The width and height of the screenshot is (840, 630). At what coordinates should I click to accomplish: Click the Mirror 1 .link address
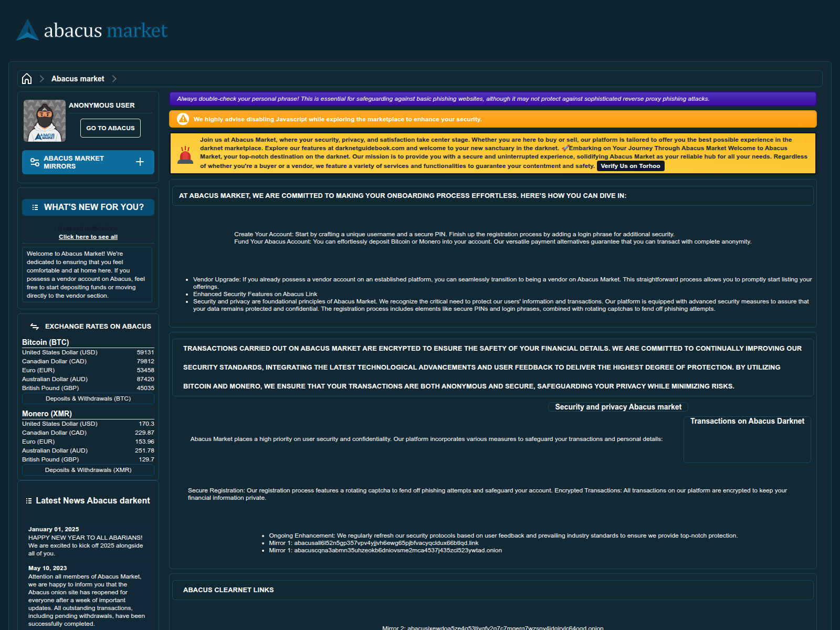(x=386, y=543)
